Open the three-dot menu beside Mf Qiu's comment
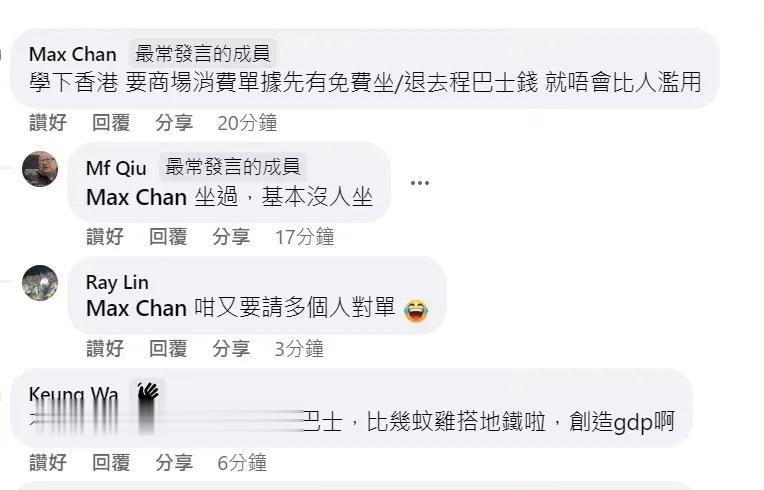 click(x=420, y=183)
